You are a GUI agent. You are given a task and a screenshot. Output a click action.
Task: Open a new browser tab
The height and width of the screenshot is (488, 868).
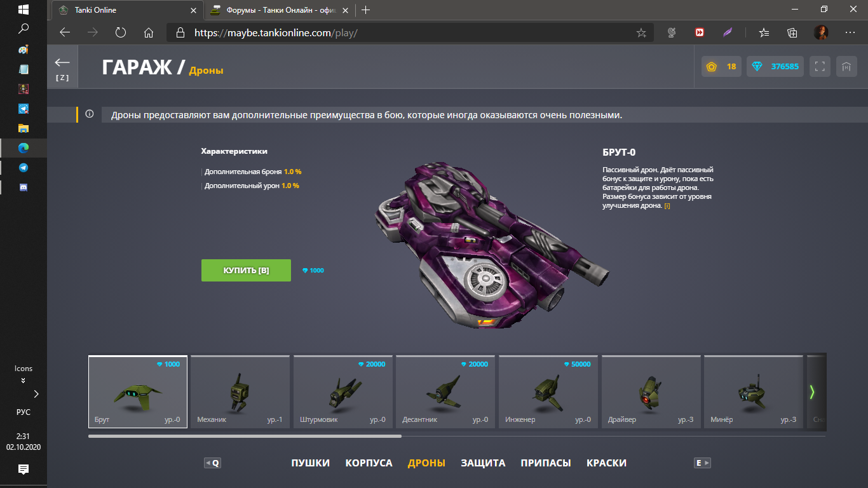coord(365,10)
